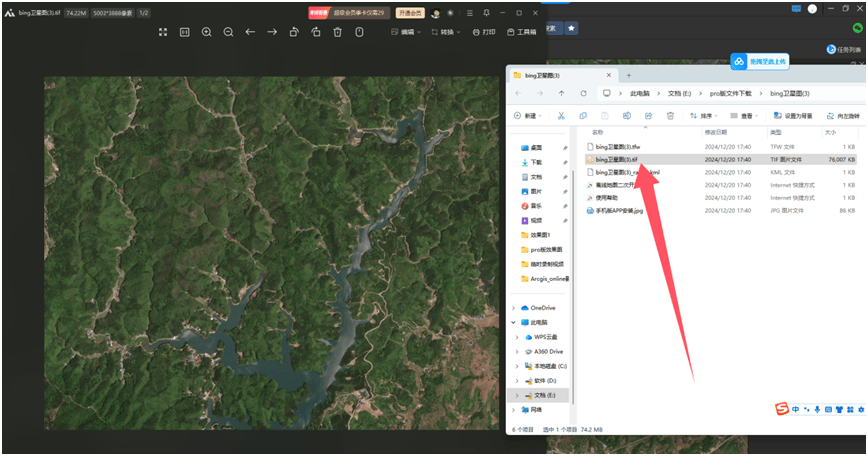Delete the current image in viewer
The height and width of the screenshot is (456, 868).
point(338,32)
